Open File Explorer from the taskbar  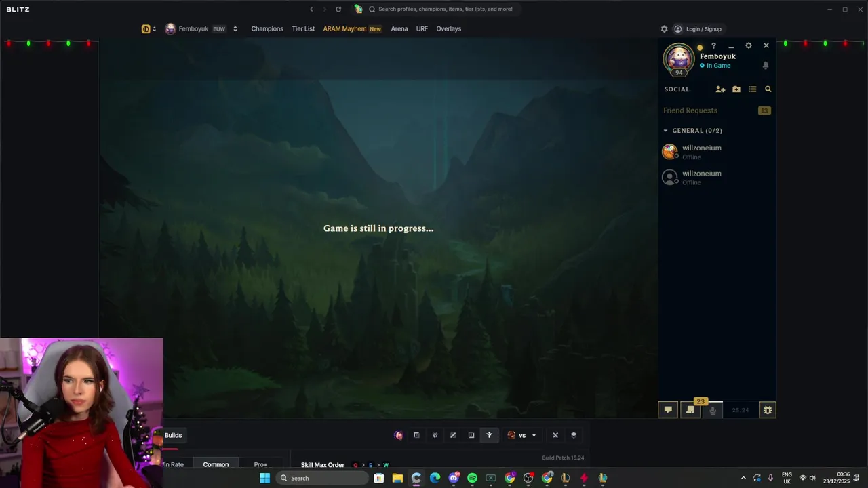tap(397, 478)
